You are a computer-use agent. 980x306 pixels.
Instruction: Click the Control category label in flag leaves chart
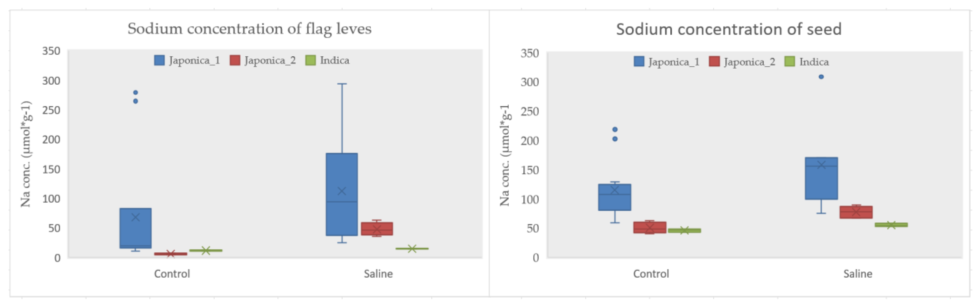(x=171, y=274)
